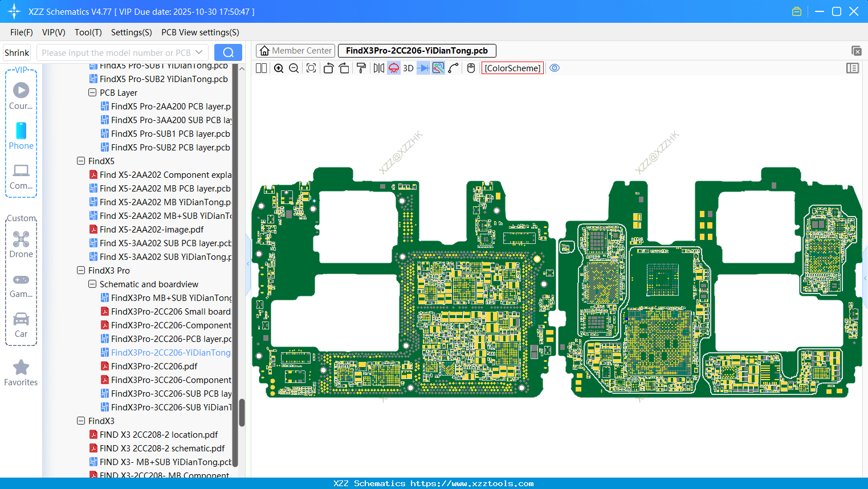868x489 pixels.
Task: Rotate the board counterclockwise
Action: (328, 68)
